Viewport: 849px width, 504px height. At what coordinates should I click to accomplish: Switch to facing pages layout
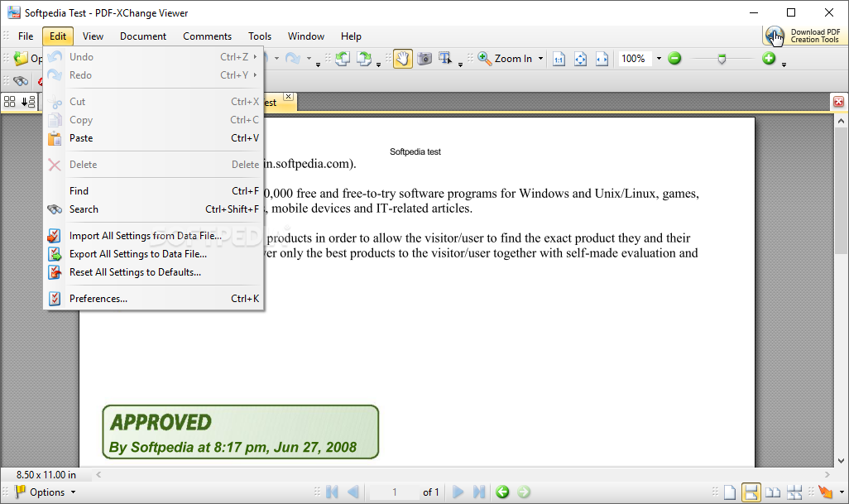[773, 492]
